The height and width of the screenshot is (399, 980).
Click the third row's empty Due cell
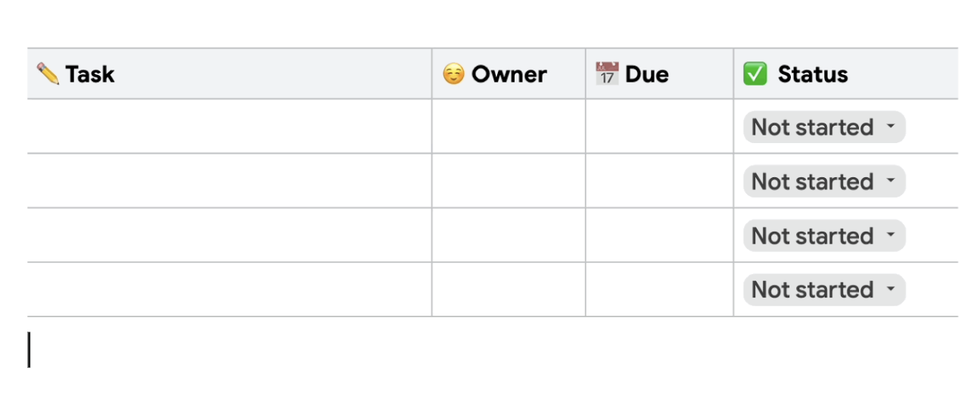659,235
